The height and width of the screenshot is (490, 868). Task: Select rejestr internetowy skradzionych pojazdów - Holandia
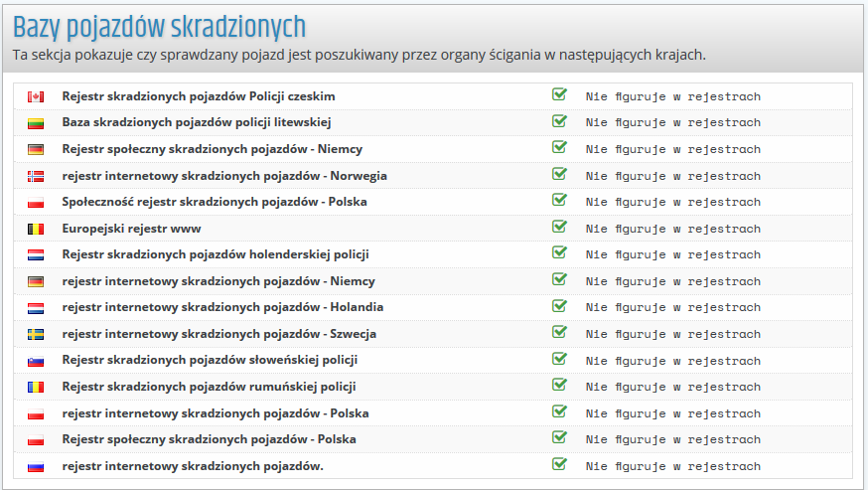coord(222,307)
